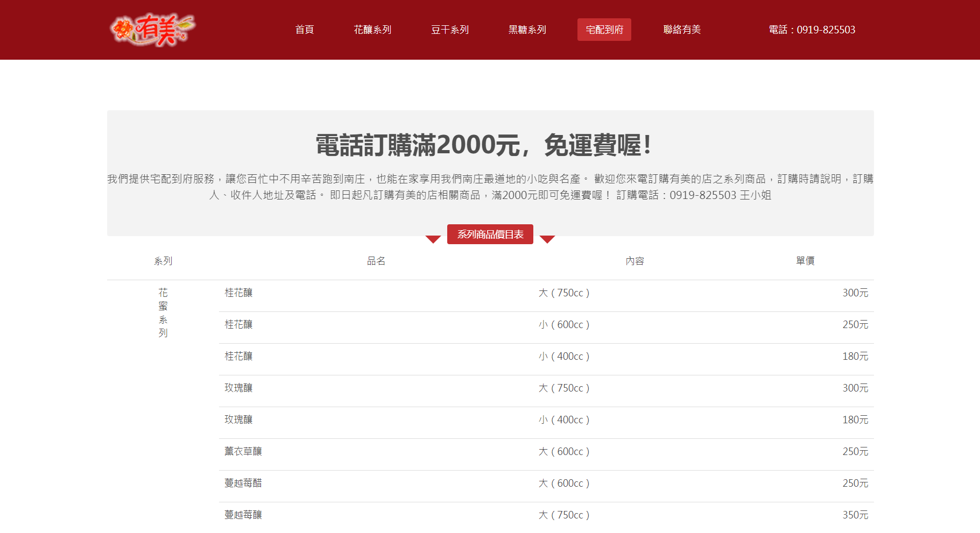980x533 pixels.
Task: Select the highlighted 宅配到府 tab
Action: pos(604,30)
